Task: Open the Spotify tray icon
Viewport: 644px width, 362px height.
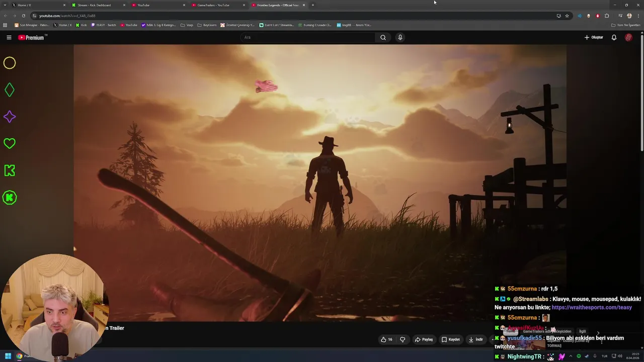Action: (579, 356)
